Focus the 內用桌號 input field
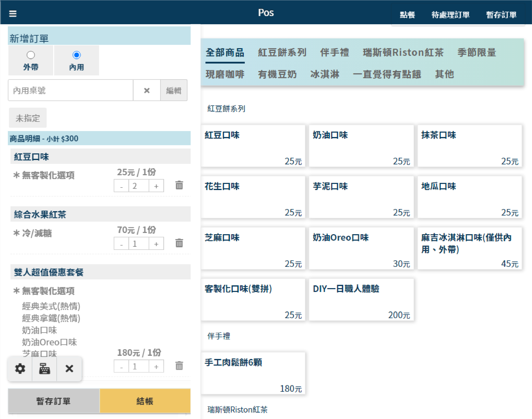Image resolution: width=532 pixels, height=419 pixels. (x=71, y=90)
